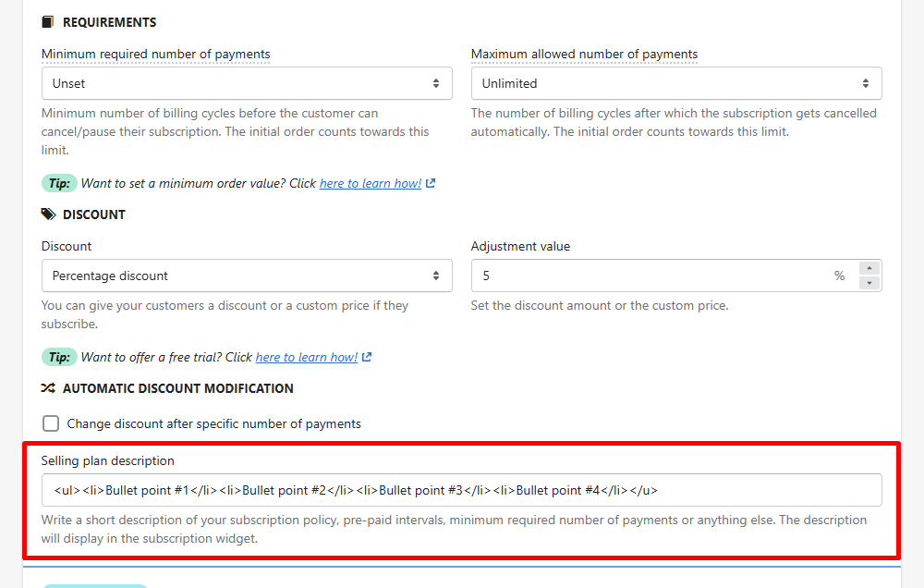
Task: Click the Tip badge about free trial
Action: 59,357
